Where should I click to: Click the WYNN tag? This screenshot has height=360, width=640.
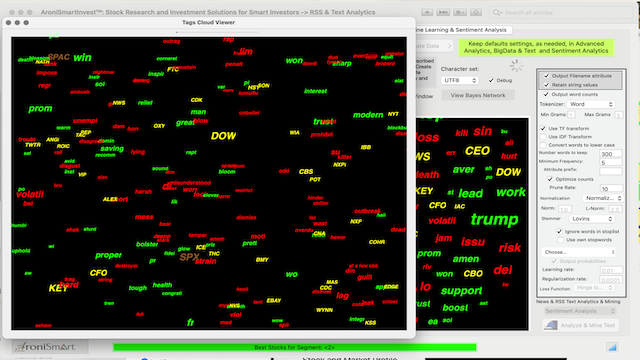pos(324,310)
